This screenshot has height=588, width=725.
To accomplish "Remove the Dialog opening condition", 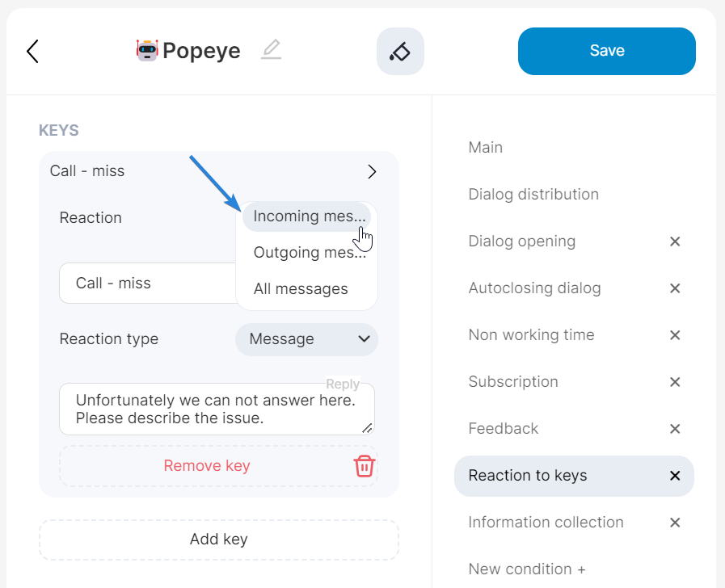I will (x=675, y=241).
